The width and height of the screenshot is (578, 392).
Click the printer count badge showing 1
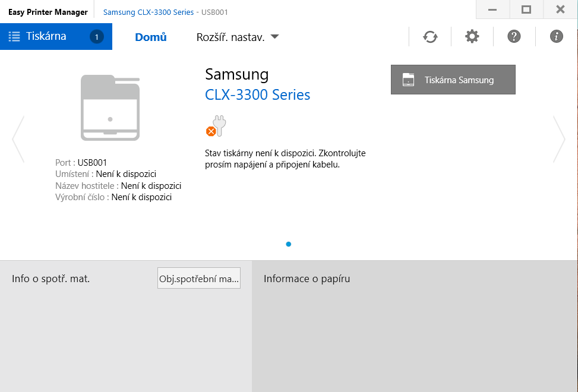(x=97, y=37)
